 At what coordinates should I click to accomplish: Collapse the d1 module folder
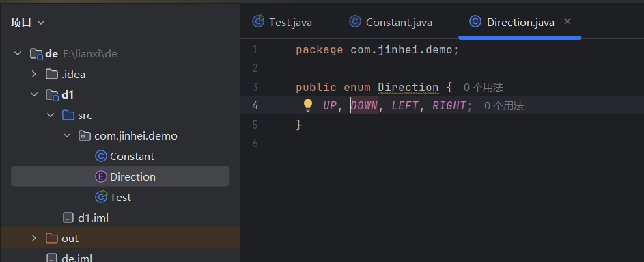pyautogui.click(x=34, y=94)
